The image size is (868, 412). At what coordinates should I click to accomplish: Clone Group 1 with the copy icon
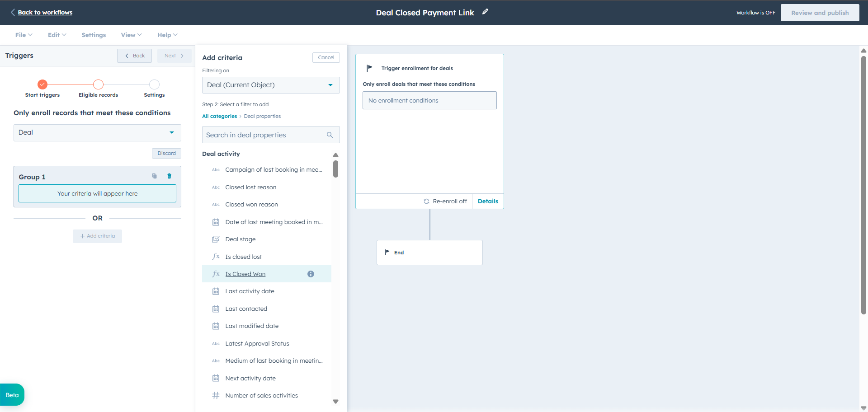155,176
